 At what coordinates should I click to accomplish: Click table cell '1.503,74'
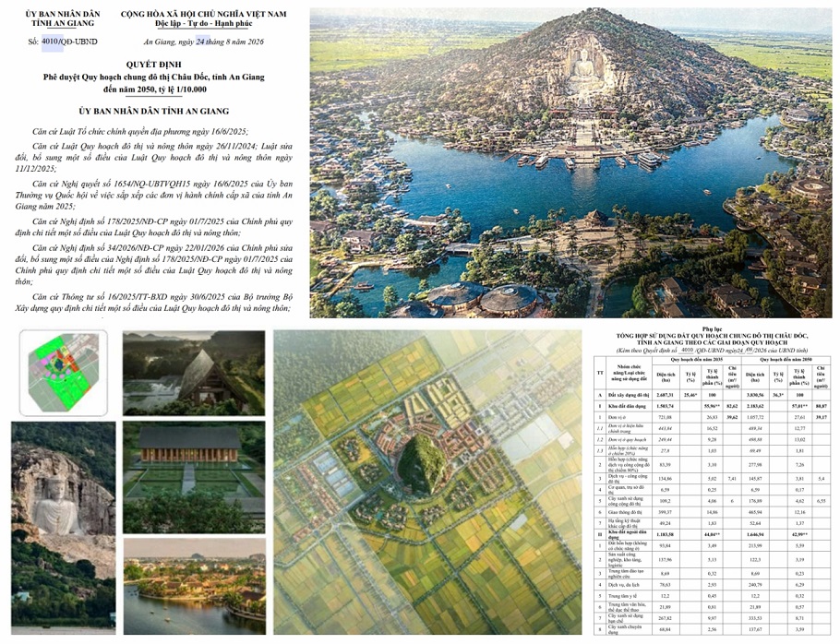[666, 406]
